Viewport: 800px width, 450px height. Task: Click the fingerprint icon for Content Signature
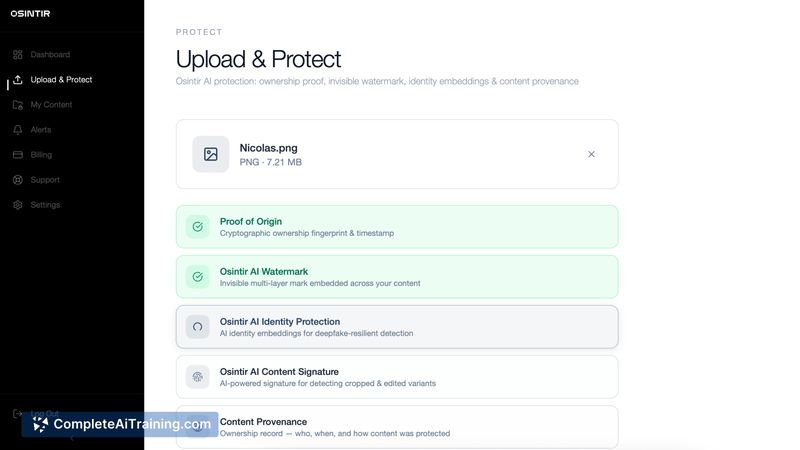(197, 377)
